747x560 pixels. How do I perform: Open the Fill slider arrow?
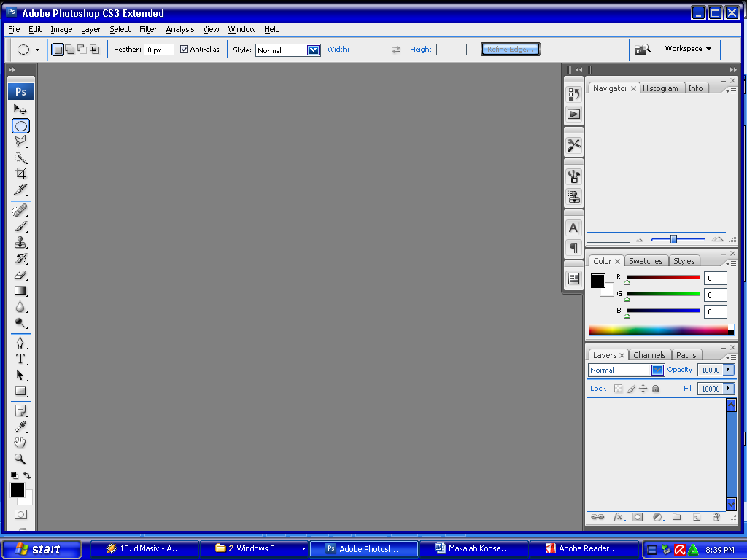[728, 389]
